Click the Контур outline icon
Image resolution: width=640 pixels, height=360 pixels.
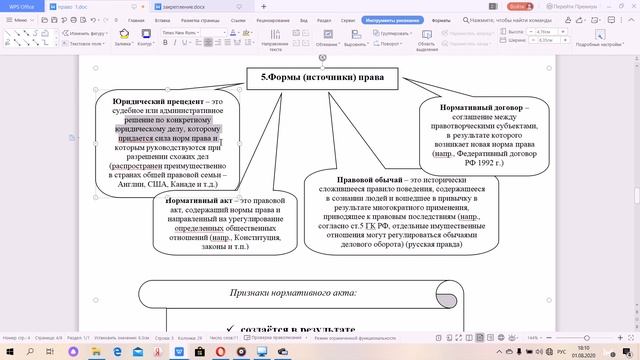click(x=146, y=33)
